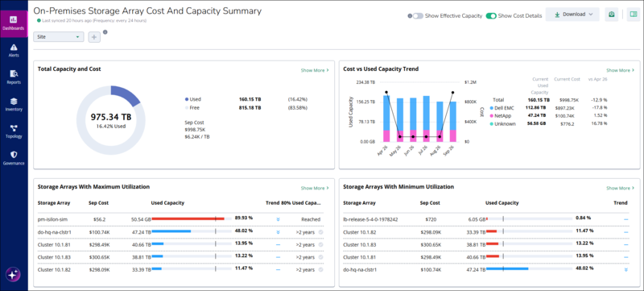The image size is (644, 291).
Task: Click the scheduled email report icon
Action: click(x=612, y=15)
